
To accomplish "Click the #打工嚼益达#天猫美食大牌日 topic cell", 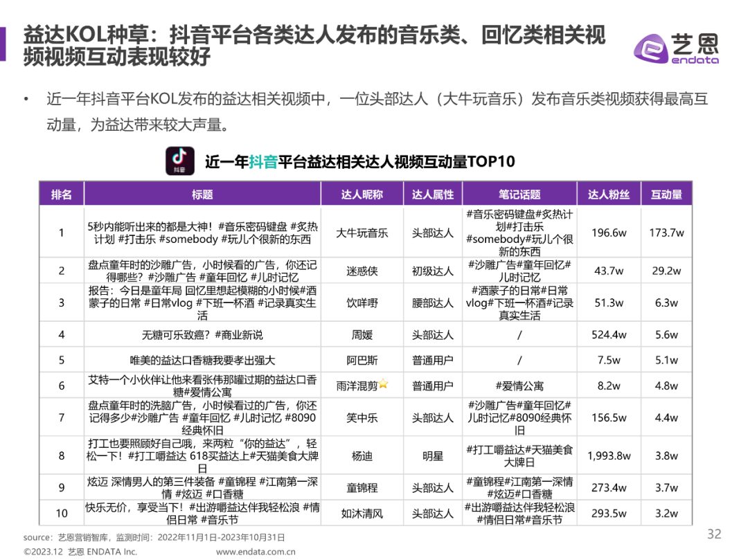I will pos(519,456).
